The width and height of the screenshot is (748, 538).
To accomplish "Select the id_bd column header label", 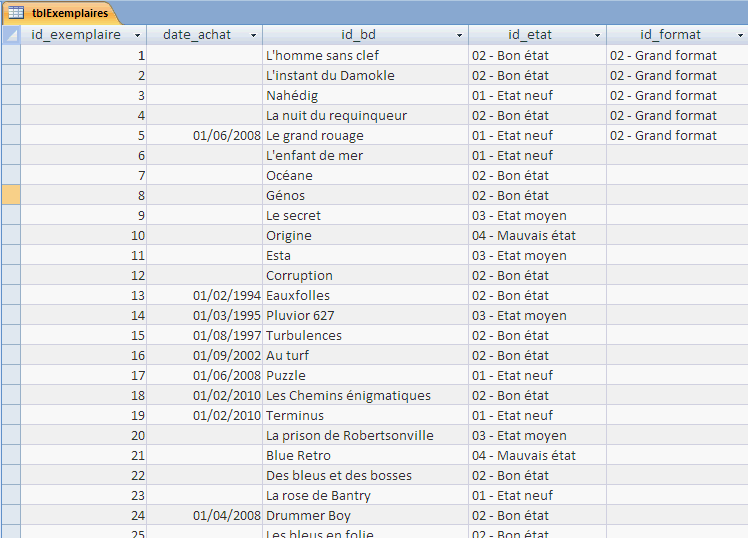I will 358,35.
